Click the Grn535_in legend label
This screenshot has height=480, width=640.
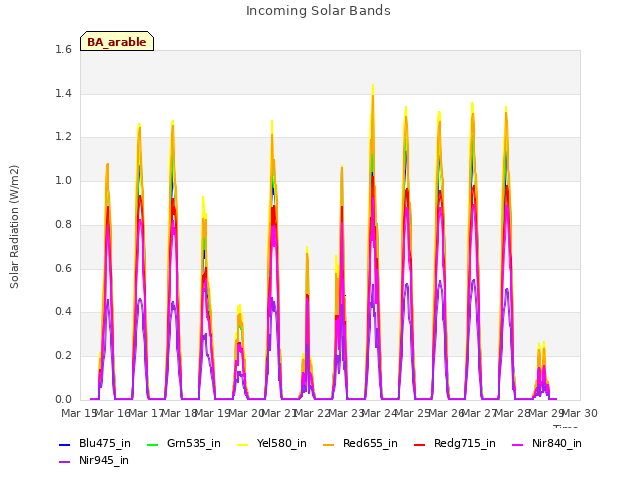[x=194, y=444]
